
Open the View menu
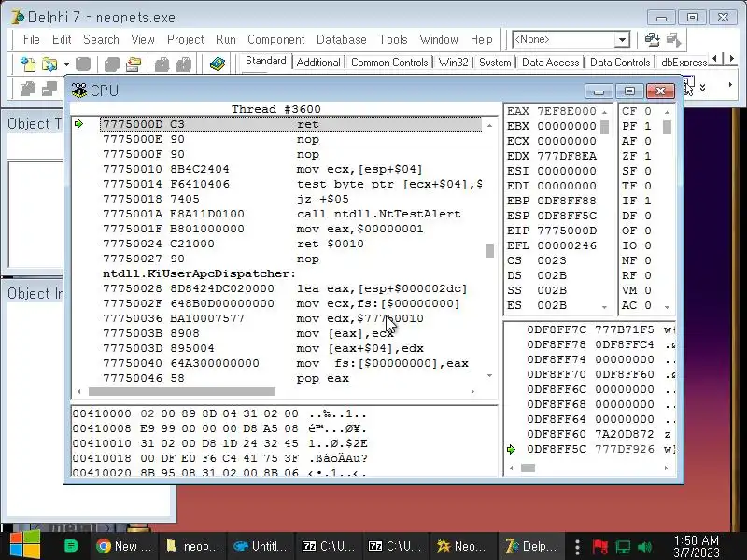pos(143,39)
